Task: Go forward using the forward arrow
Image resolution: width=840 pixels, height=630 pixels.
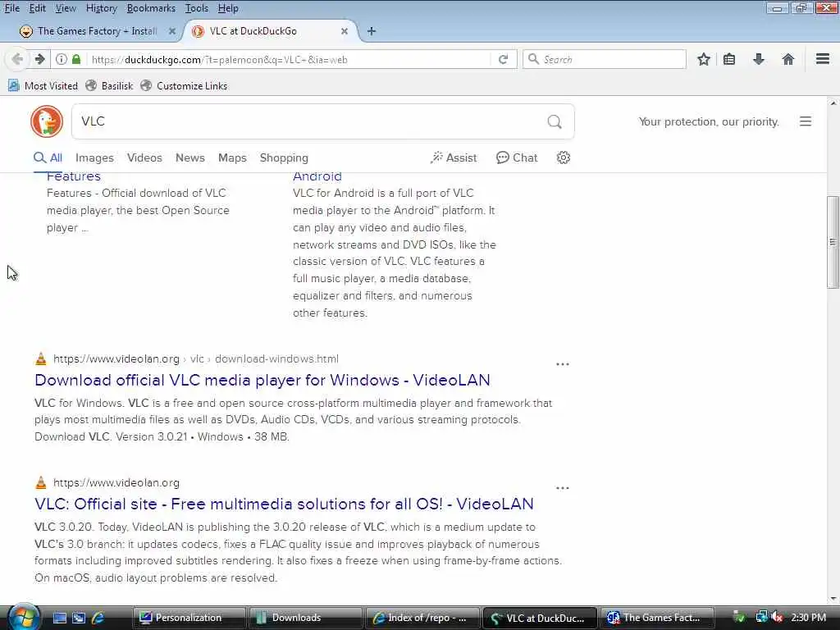Action: (39, 59)
